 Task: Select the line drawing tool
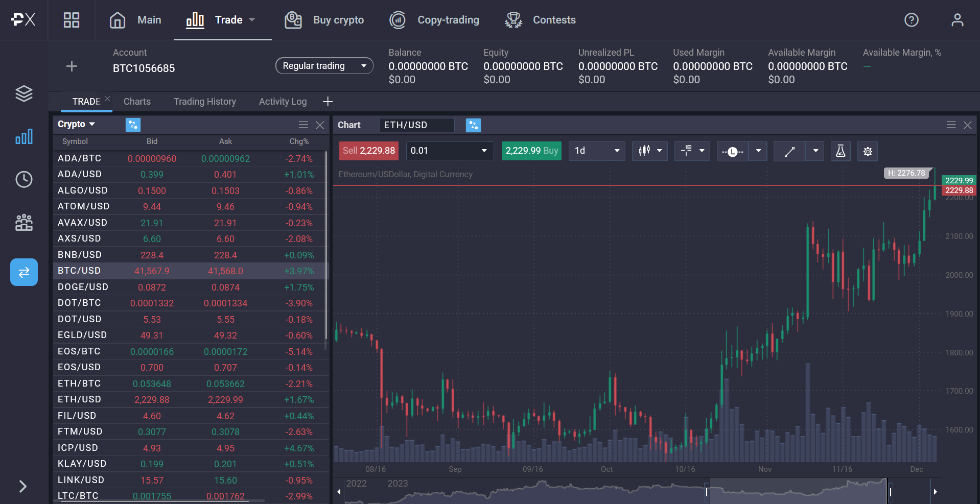point(789,151)
